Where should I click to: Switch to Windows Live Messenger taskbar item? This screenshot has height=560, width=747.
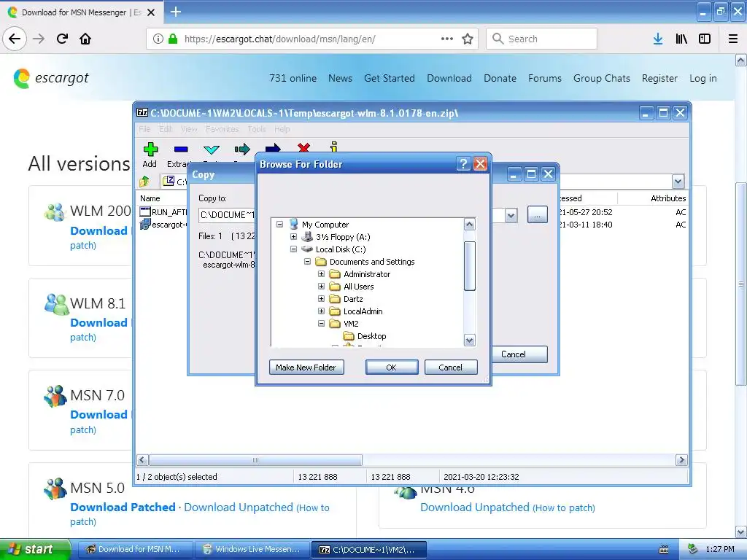(x=252, y=549)
